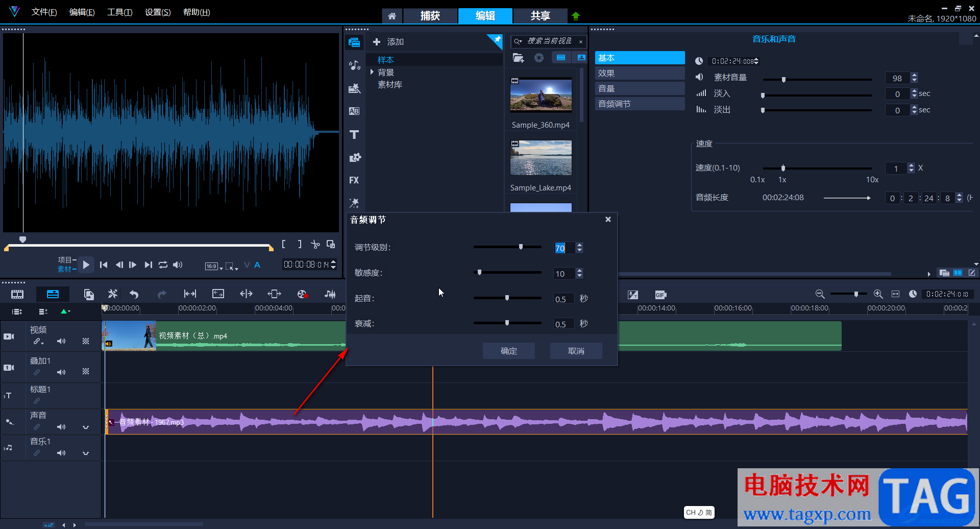Screen dimensions: 980x529
Task: Play the preview
Action: 86,264
